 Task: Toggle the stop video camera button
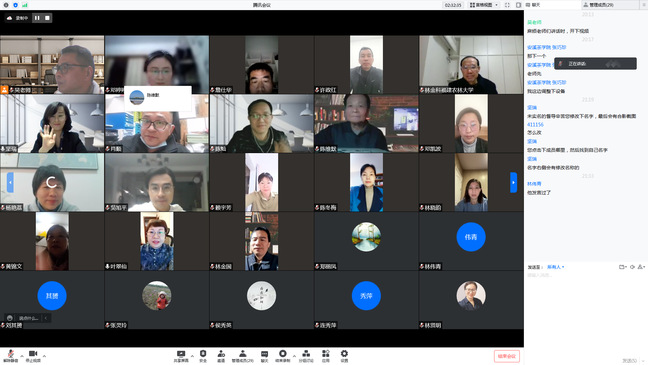tap(33, 356)
